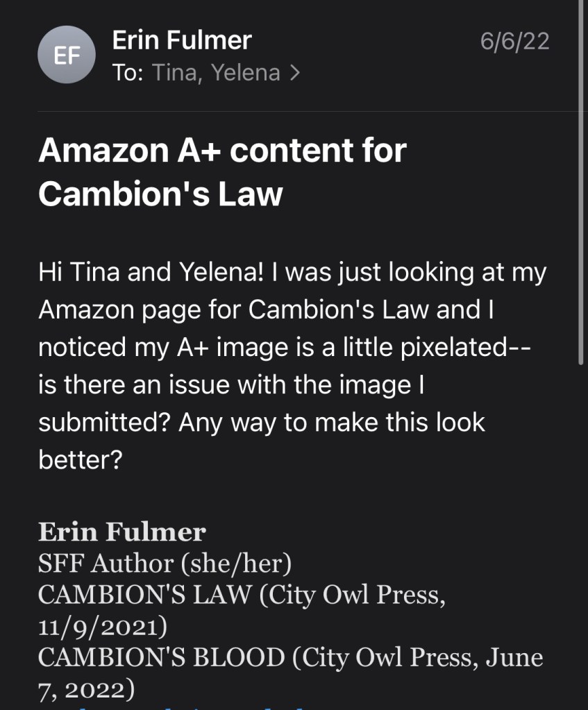This screenshot has height=710, width=588.
Task: Tap bold Erin Fulmer signature name
Action: pyautogui.click(x=121, y=532)
